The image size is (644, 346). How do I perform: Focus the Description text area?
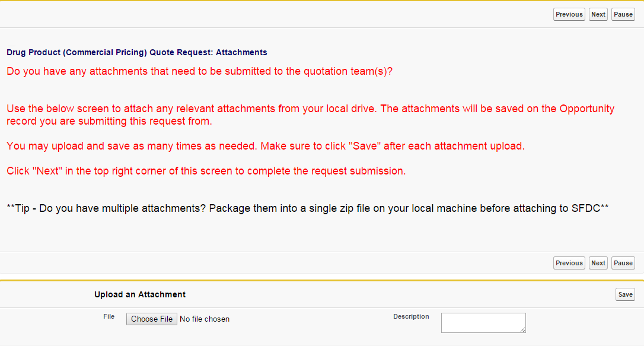click(x=483, y=322)
